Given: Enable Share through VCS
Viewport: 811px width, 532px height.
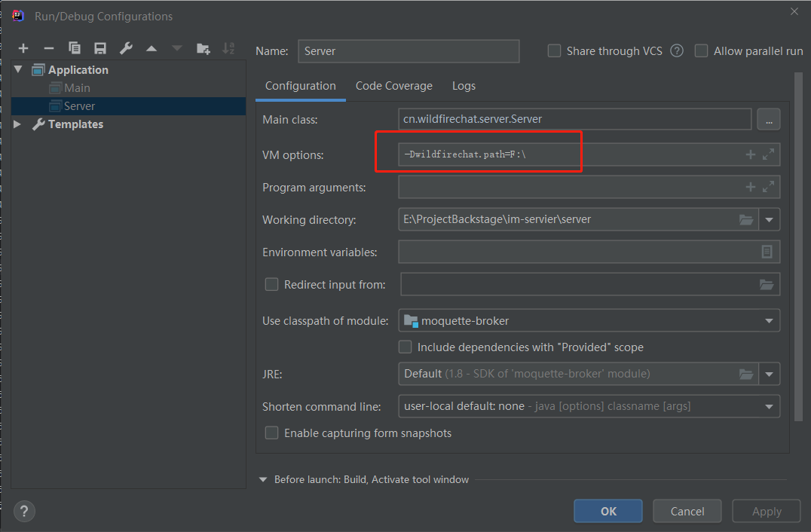Looking at the screenshot, I should [555, 51].
